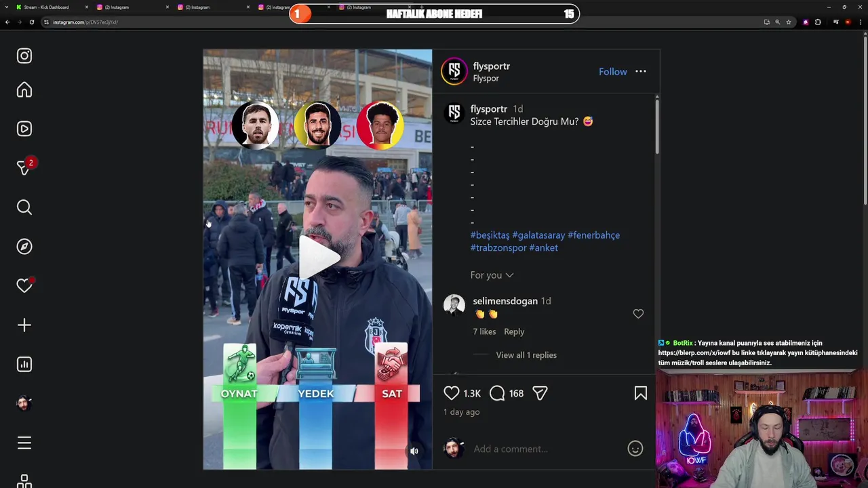The height and width of the screenshot is (488, 868).
Task: Open the Search magnifier in the sidebar
Action: [24, 207]
